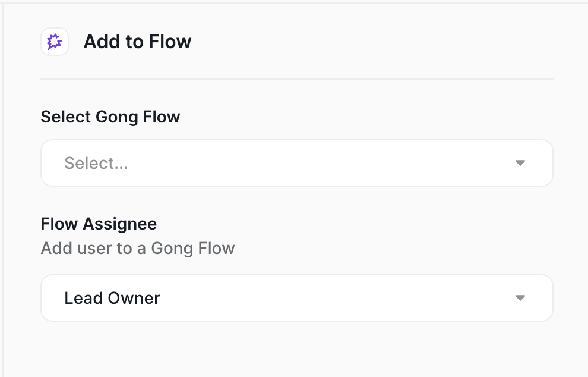Click the divider line under the header
Screen dimensions: 588x377
pyautogui.click(x=296, y=79)
